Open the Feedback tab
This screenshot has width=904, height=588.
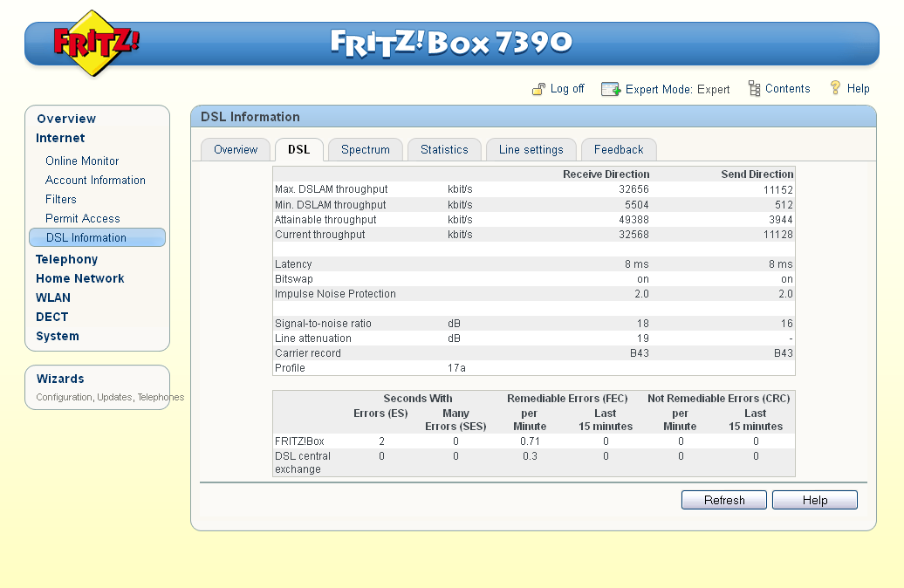click(619, 149)
